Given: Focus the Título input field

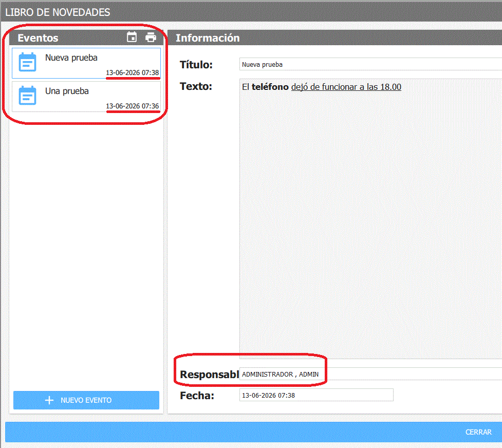Looking at the screenshot, I should (x=370, y=64).
